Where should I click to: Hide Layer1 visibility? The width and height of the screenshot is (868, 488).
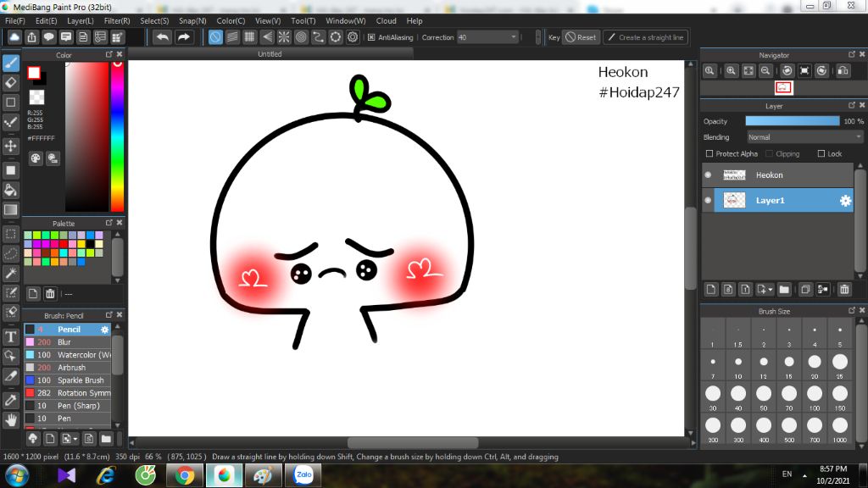pos(708,200)
